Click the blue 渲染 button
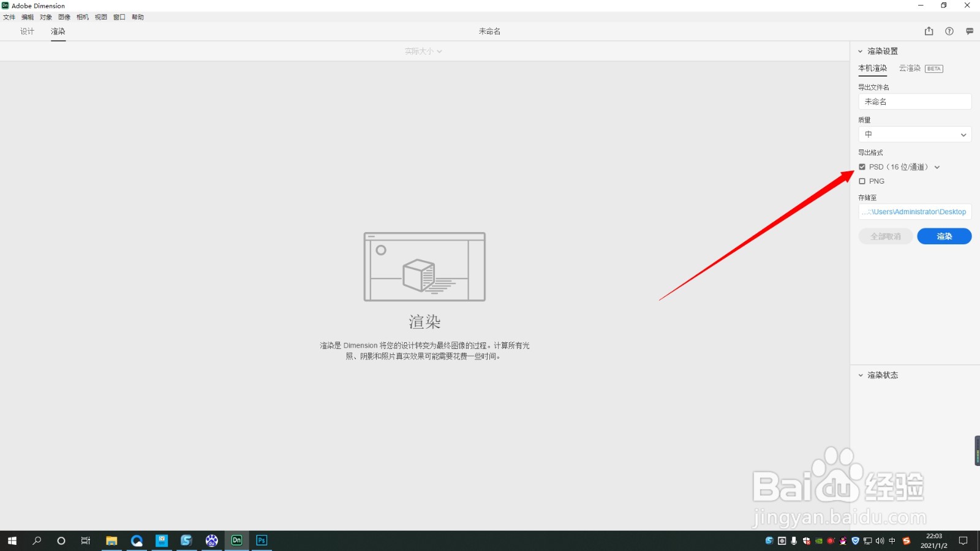Screen dimensions: 980x551 point(944,236)
